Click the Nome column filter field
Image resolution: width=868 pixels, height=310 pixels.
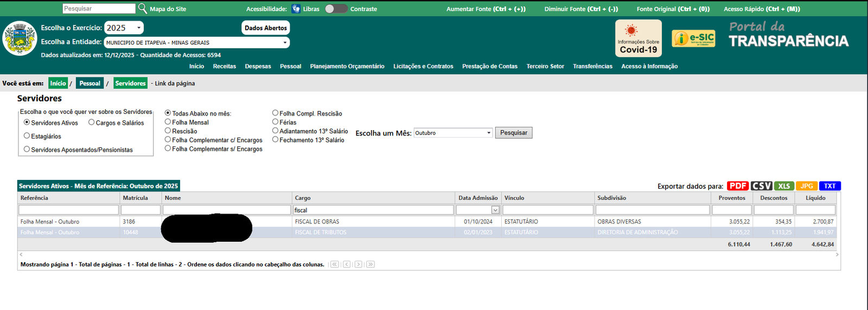pyautogui.click(x=227, y=210)
